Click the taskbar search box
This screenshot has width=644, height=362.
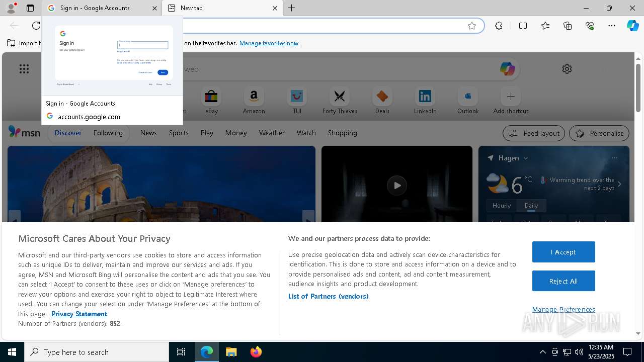(x=97, y=352)
